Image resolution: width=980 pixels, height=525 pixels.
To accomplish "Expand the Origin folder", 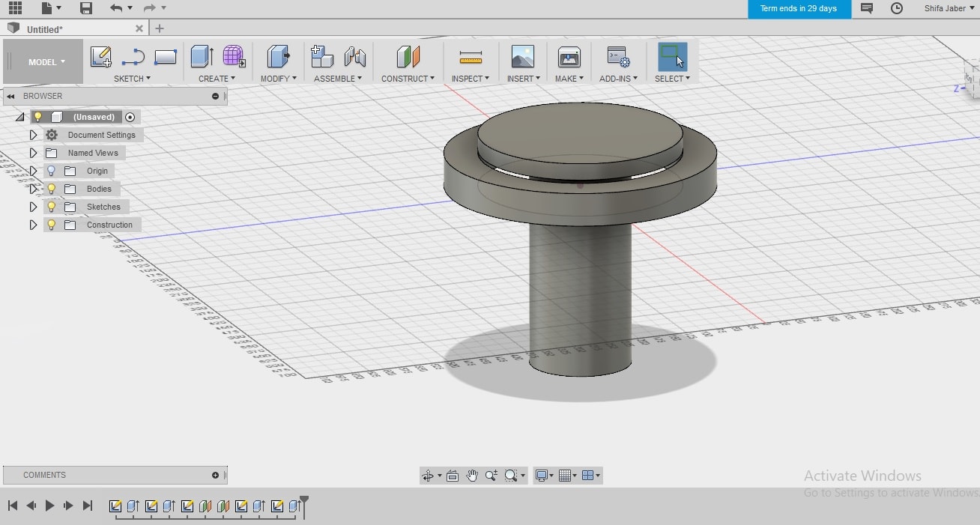I will [33, 171].
